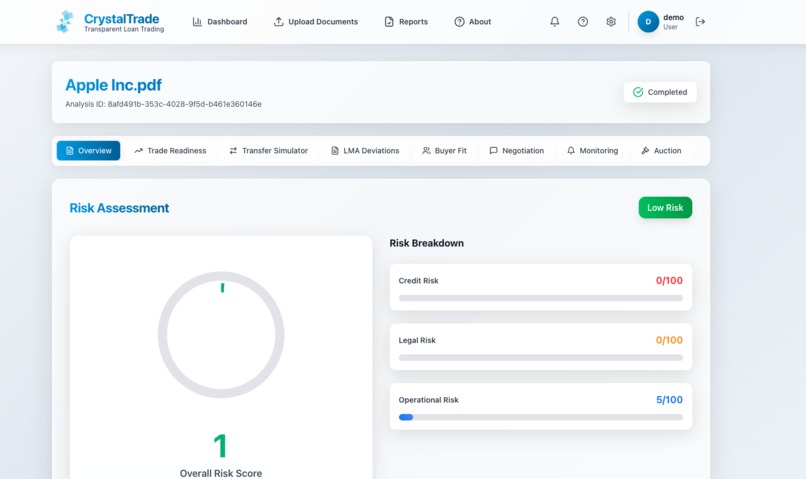Image resolution: width=806 pixels, height=479 pixels.
Task: Click the Transfer Simulator arrows icon
Action: click(x=233, y=151)
